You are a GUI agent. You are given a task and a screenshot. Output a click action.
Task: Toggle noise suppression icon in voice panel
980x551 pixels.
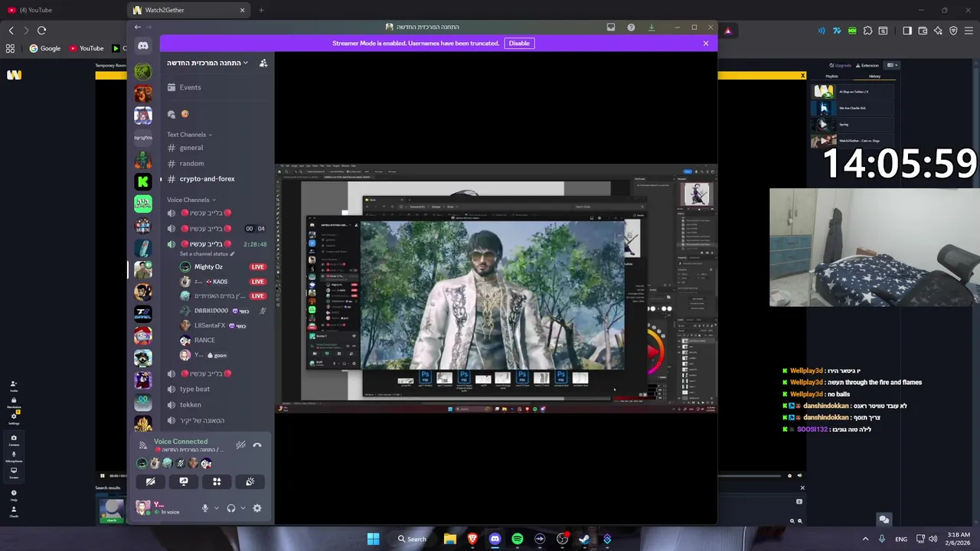click(240, 445)
